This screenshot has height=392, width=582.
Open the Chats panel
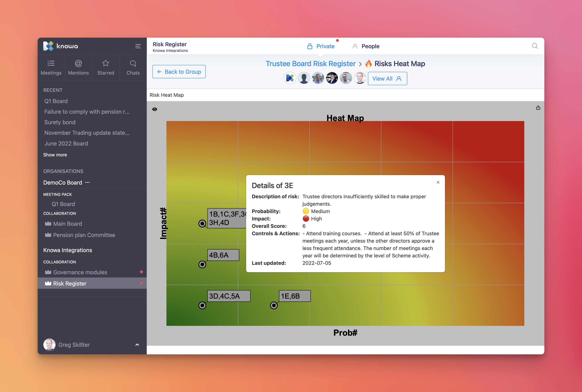[133, 67]
